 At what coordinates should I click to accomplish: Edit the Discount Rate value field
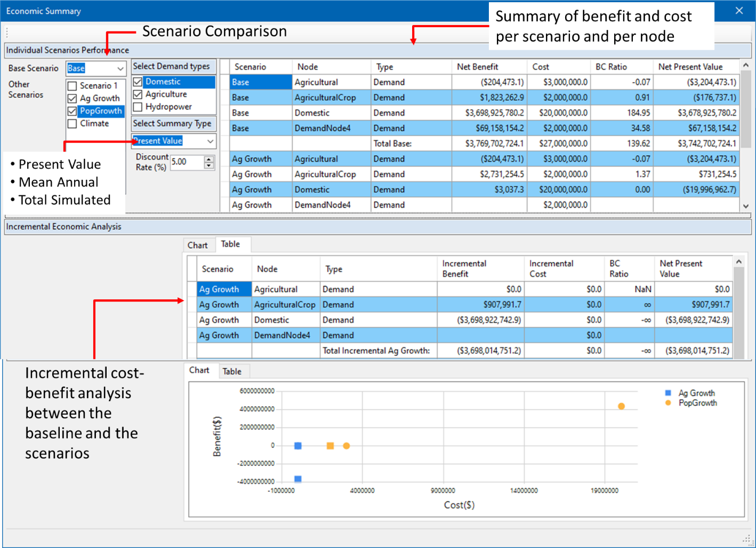click(x=187, y=162)
